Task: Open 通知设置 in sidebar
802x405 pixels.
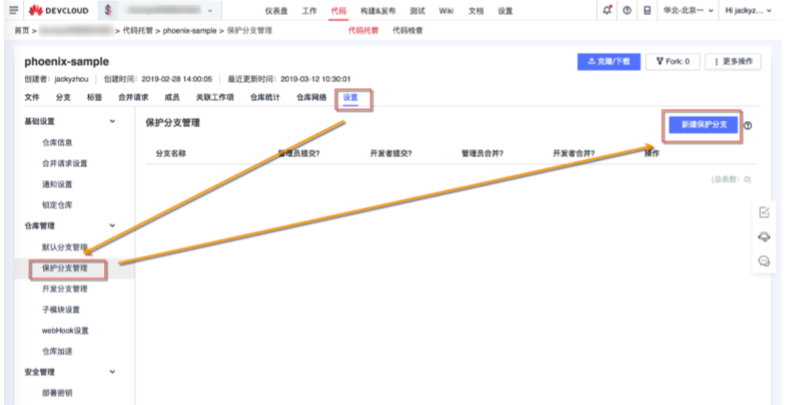Action: pos(57,184)
